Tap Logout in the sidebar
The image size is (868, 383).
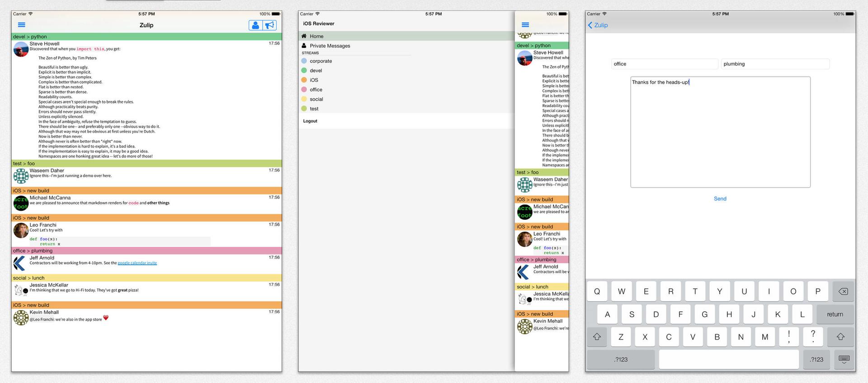(310, 121)
